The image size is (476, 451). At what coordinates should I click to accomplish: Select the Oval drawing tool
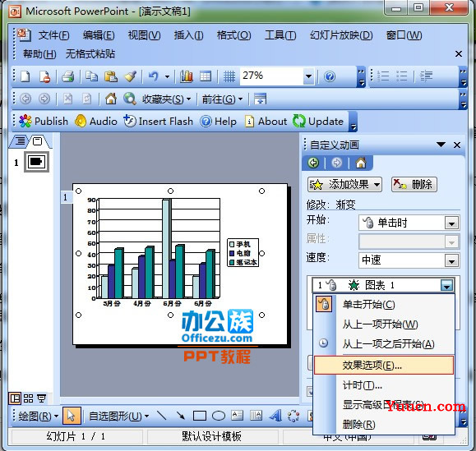pos(218,416)
